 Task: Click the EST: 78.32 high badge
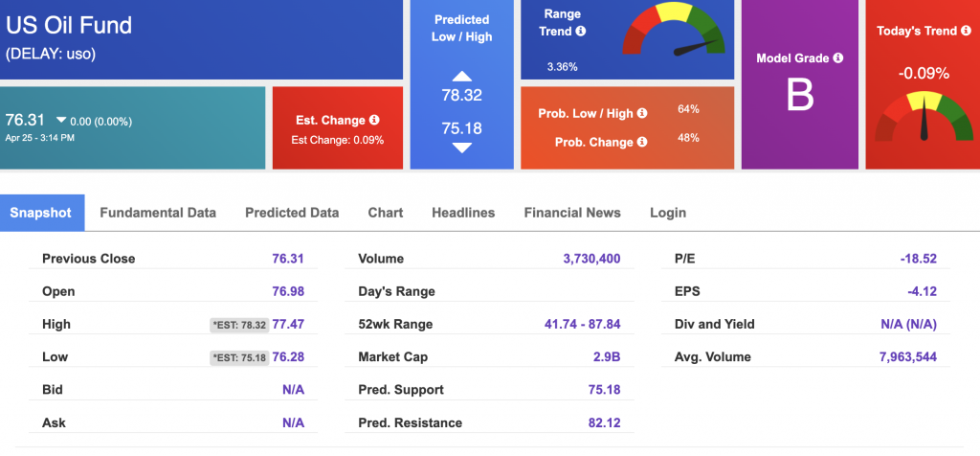click(x=238, y=325)
